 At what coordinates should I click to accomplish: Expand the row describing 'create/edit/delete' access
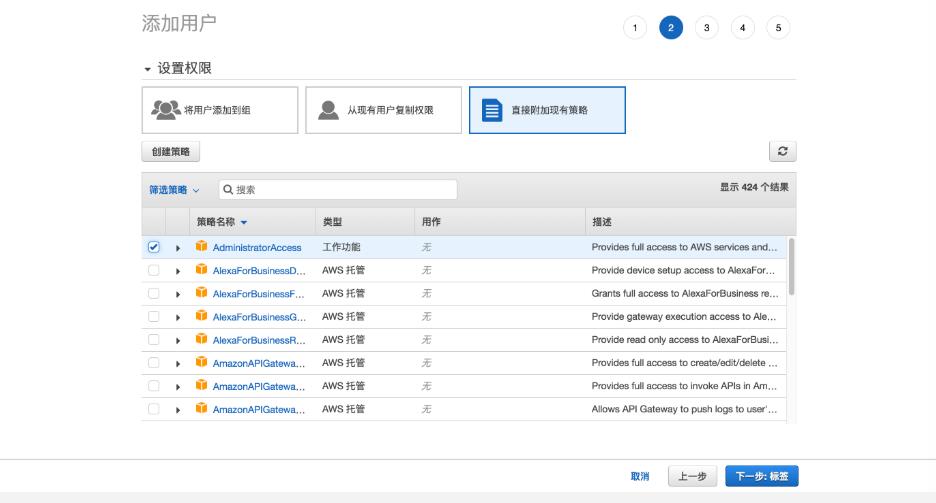(178, 363)
